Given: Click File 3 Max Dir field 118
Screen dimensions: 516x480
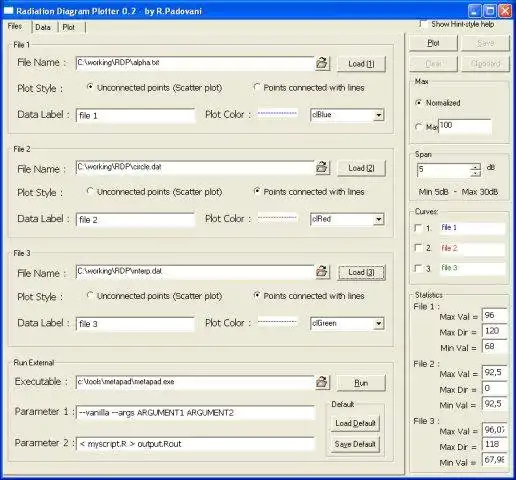Looking at the screenshot, I should tap(495, 445).
